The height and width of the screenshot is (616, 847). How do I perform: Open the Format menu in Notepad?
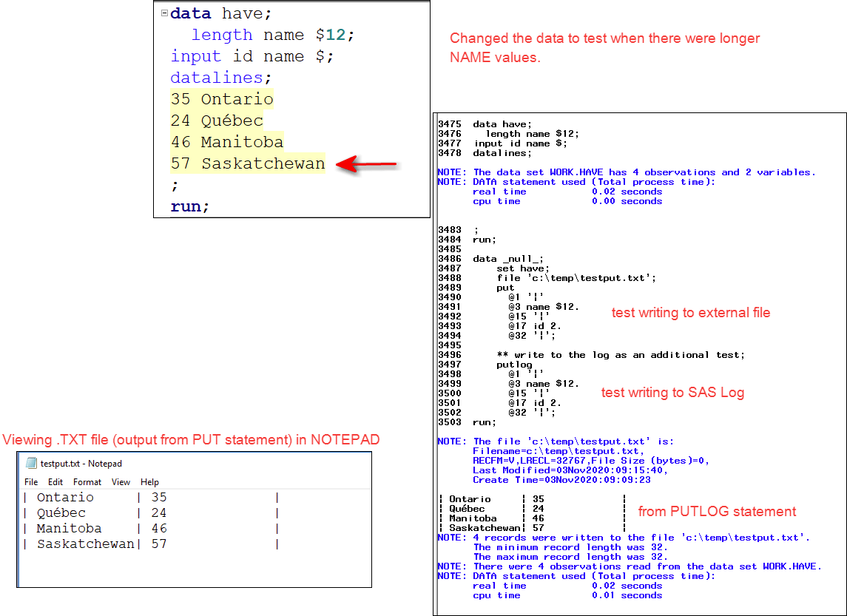87,481
